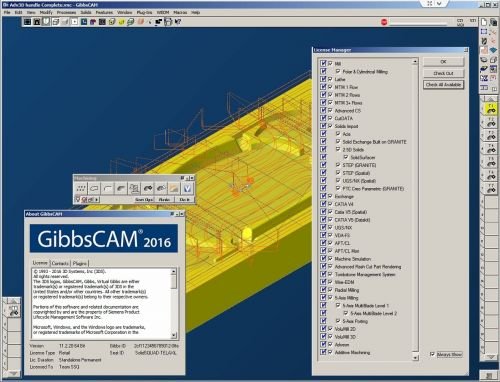Click the context help arrow-question icon
This screenshot has height=382, width=500.
tap(178, 22)
